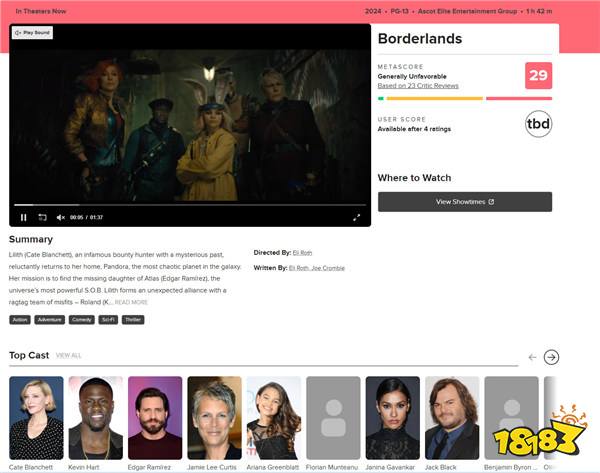Click the Play Sound button
600x473 pixels.
[33, 33]
